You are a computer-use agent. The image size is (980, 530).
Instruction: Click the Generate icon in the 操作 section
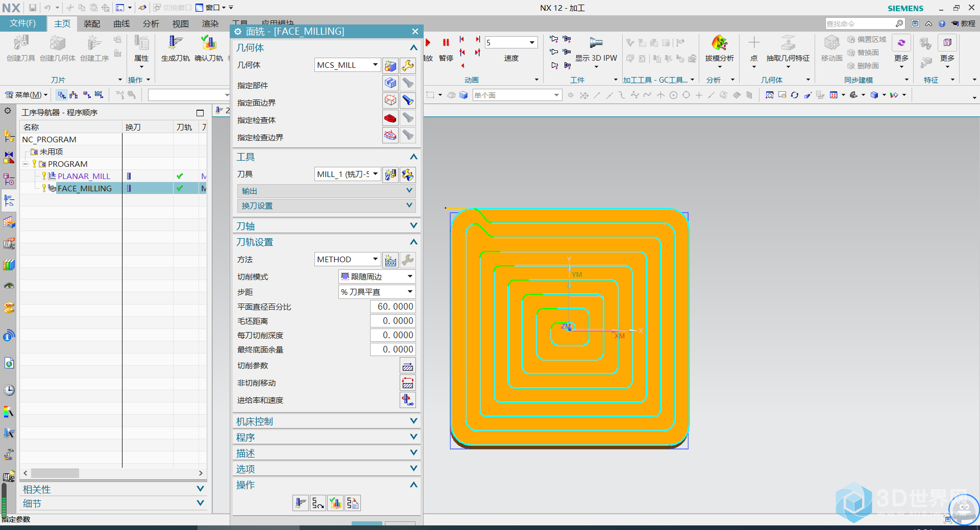(301, 503)
